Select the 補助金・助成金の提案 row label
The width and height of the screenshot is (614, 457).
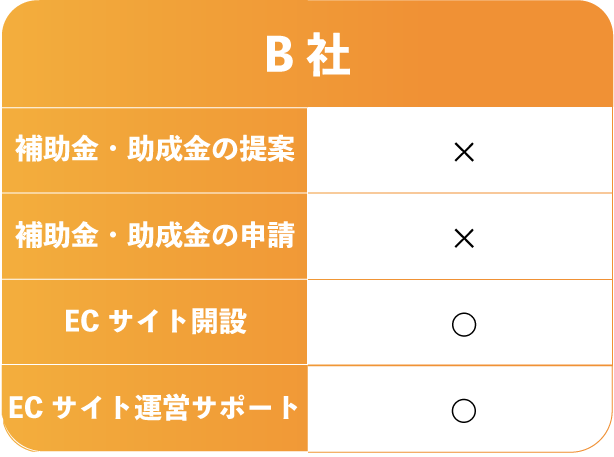[x=154, y=151]
